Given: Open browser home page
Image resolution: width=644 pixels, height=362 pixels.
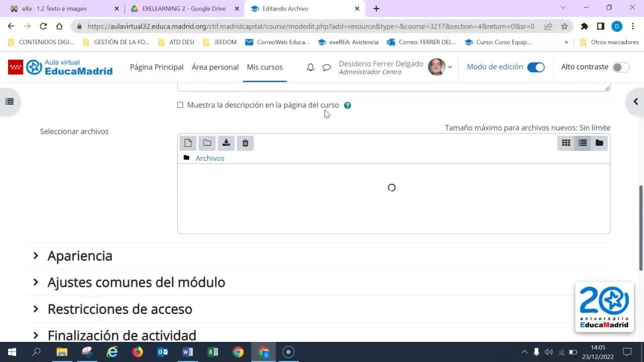Looking at the screenshot, I should [x=59, y=26].
